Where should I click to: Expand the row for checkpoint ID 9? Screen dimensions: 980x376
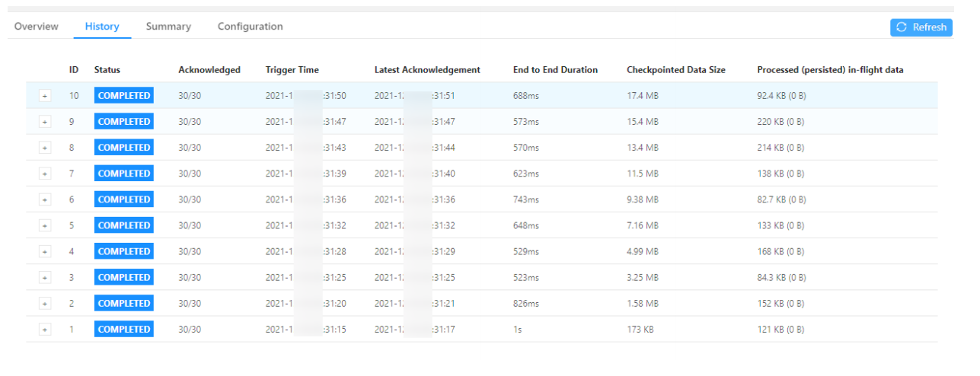(x=45, y=122)
